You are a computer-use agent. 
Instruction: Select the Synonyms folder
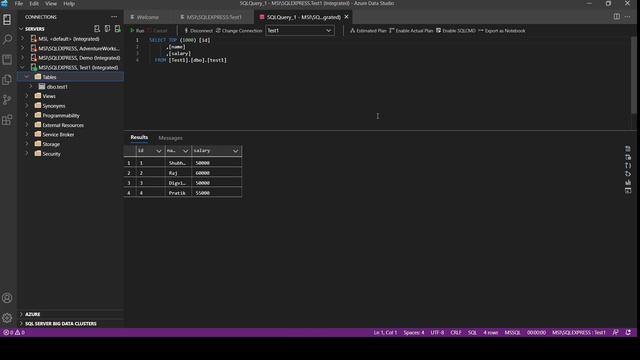53,106
